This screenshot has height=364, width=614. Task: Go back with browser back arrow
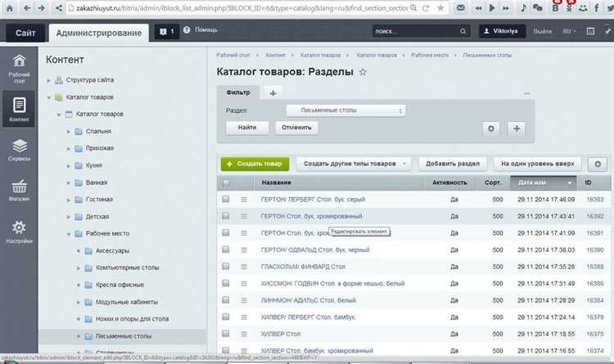tap(27, 8)
